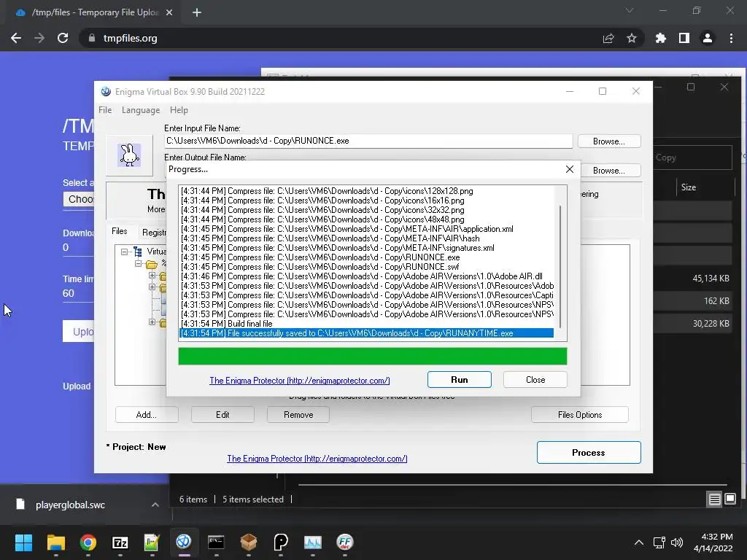Click the open folder icon in tree
This screenshot has height=560, width=747.
152,264
